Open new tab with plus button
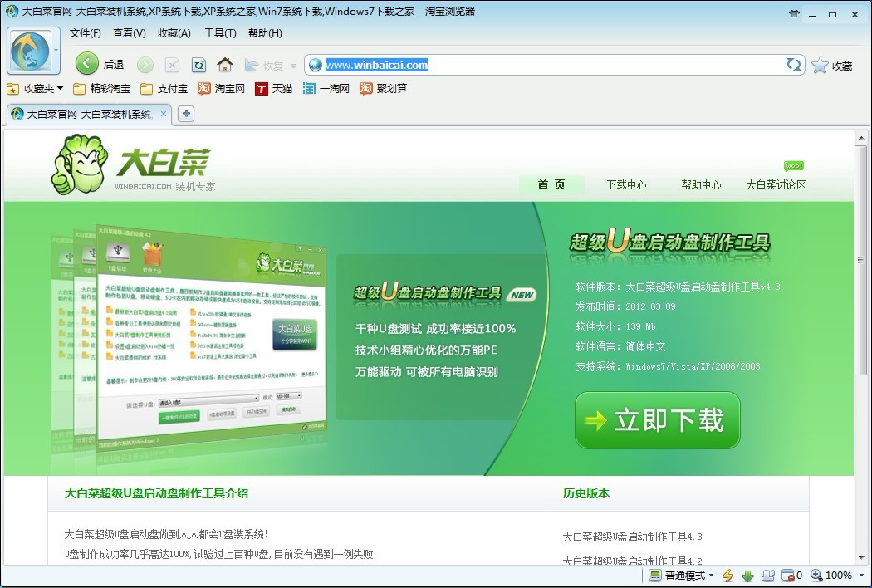This screenshot has width=872, height=588. (x=186, y=114)
